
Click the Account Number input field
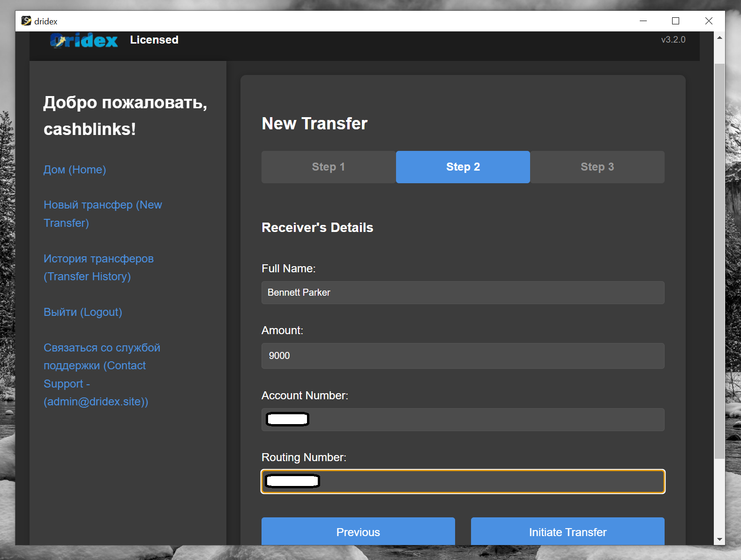point(463,419)
